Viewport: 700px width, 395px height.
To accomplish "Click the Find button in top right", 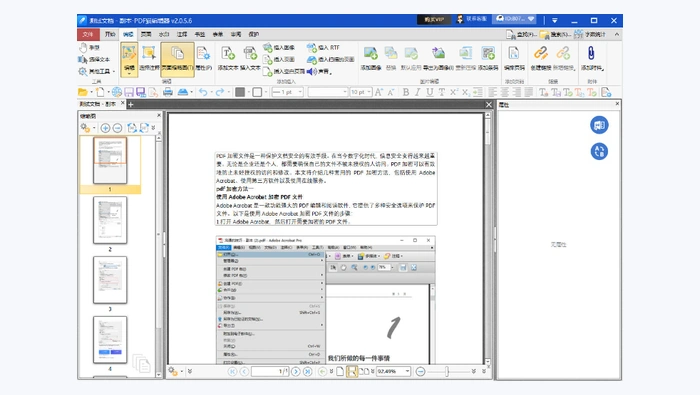I will [521, 34].
